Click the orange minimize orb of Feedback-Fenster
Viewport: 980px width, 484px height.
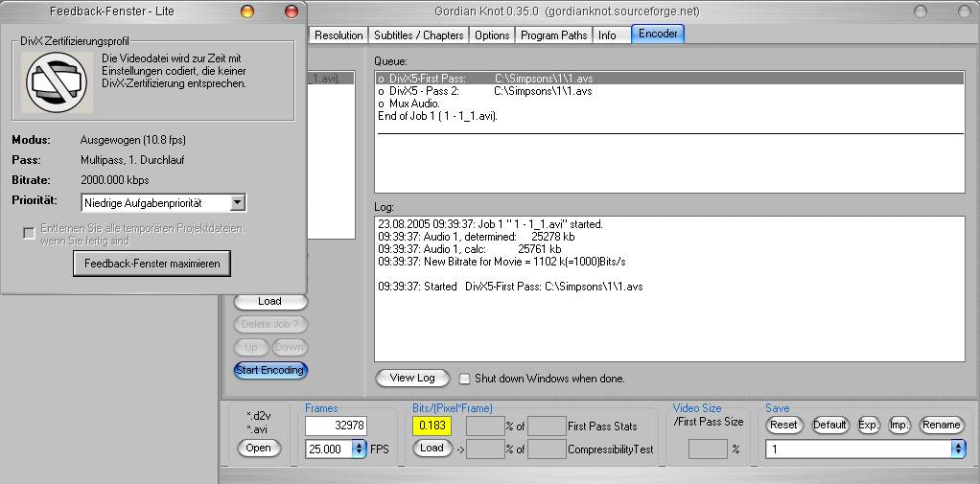pos(247,12)
